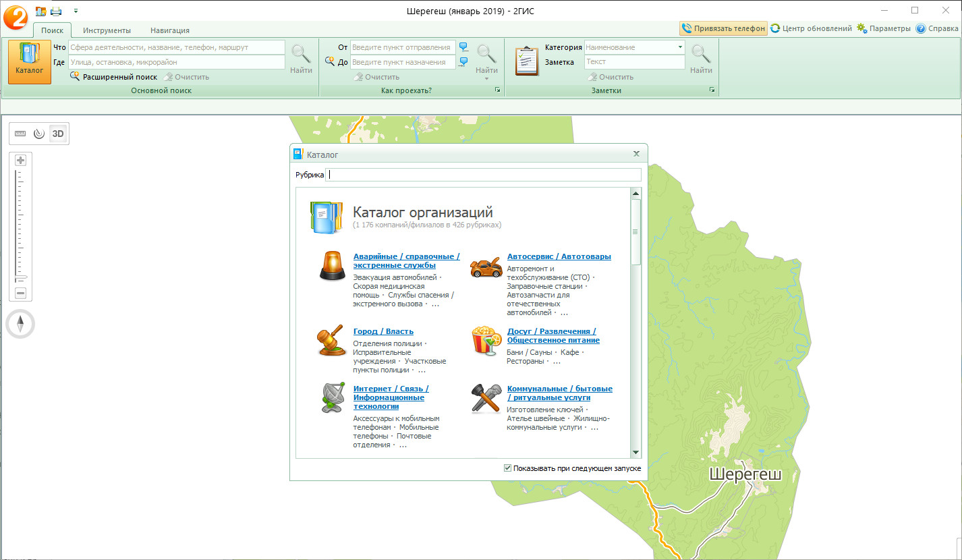This screenshot has height=560, width=962.
Task: Open the Категория Наименование combo box
Action: pyautogui.click(x=634, y=47)
